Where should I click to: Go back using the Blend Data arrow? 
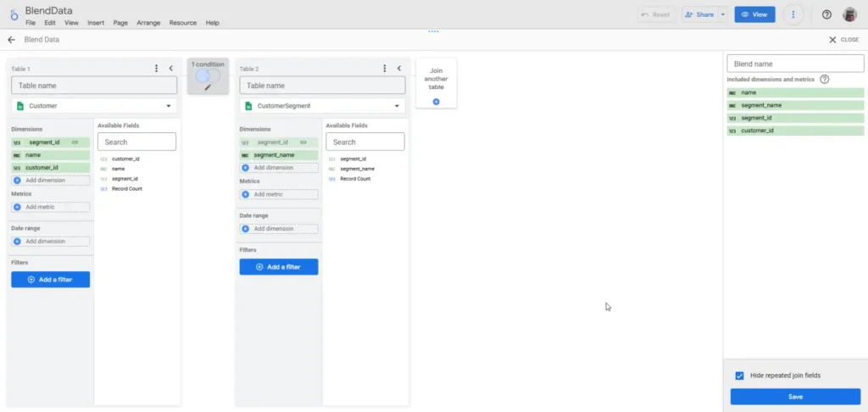point(11,40)
